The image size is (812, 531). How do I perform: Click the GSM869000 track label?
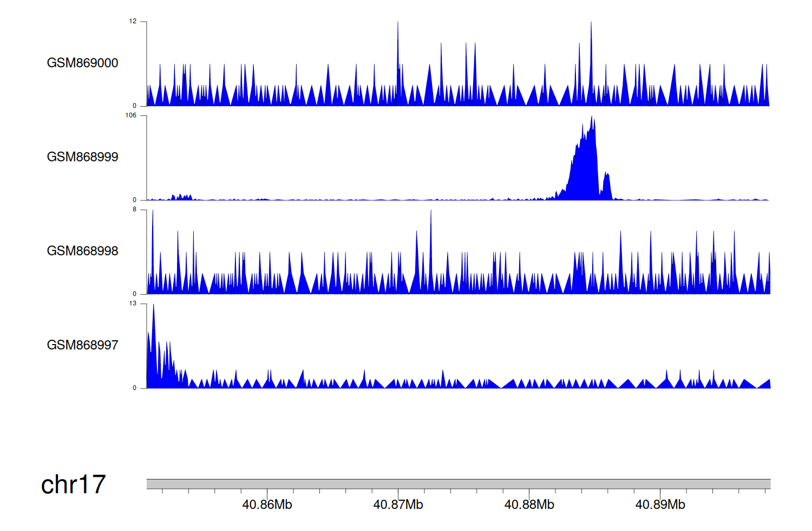[82, 63]
